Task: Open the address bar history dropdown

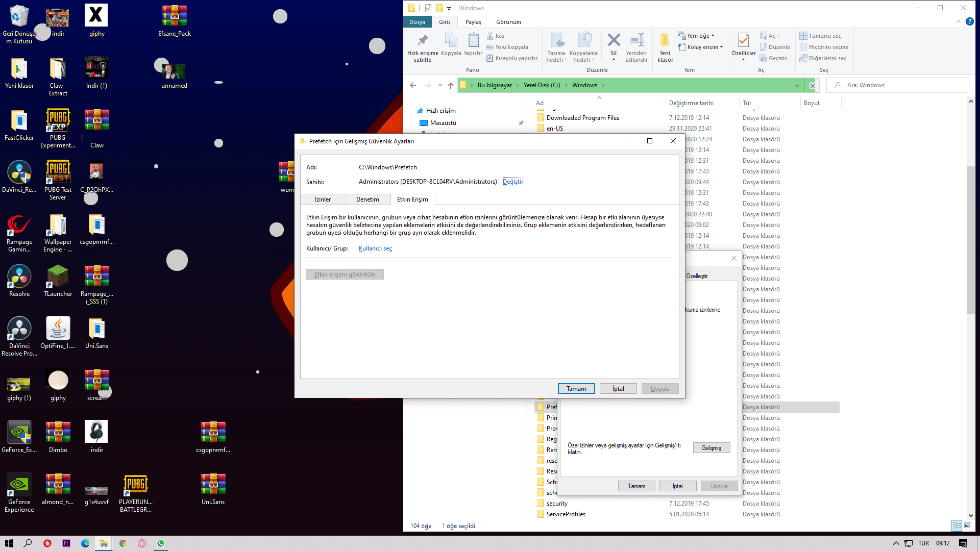Action: pyautogui.click(x=797, y=85)
